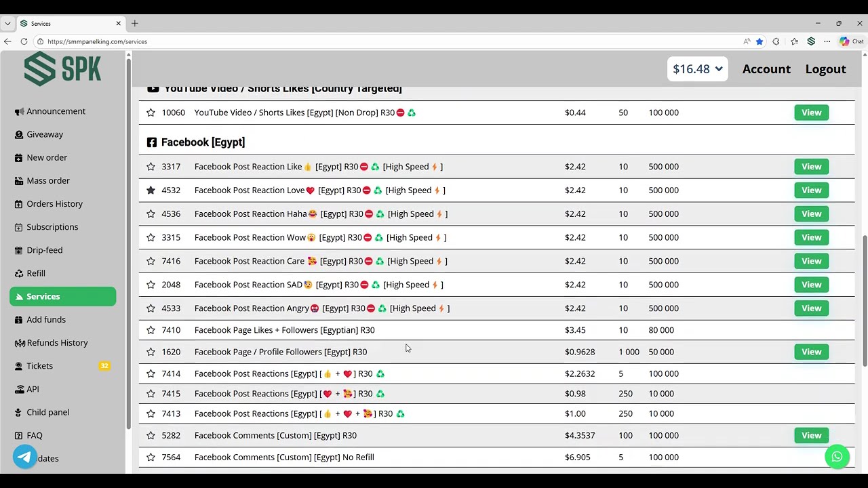Open the WhatsApp floating chat icon

pos(837,457)
